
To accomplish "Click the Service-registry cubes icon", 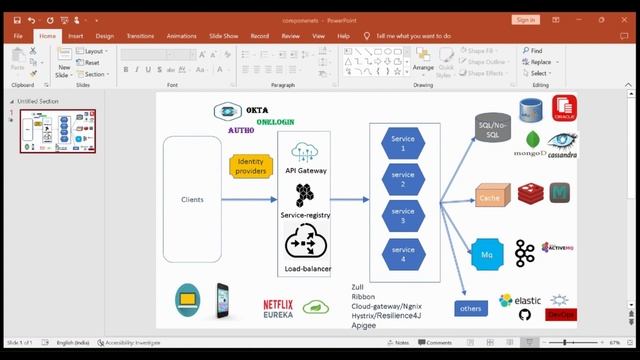I will (304, 195).
